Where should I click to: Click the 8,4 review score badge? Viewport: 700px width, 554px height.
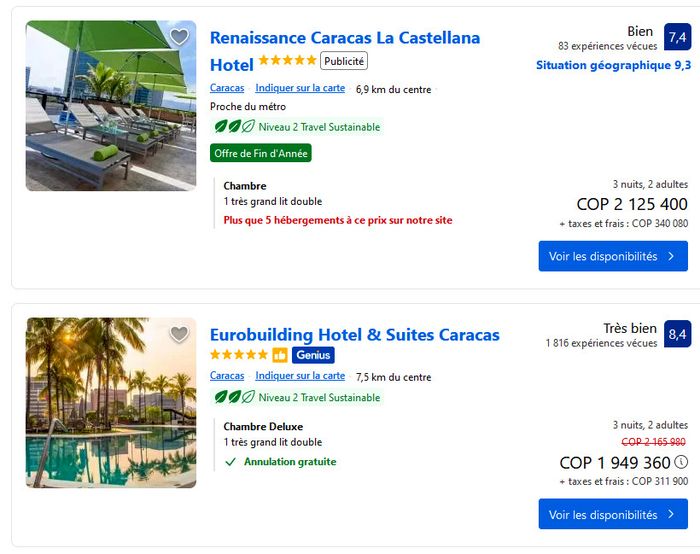coord(677,334)
